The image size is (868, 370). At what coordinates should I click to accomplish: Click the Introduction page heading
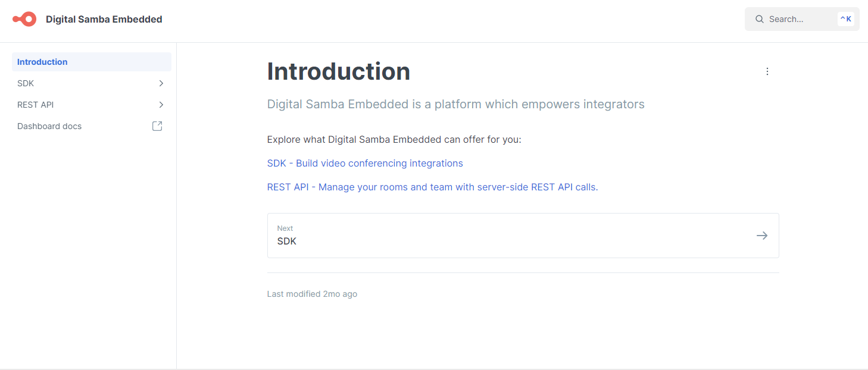338,71
